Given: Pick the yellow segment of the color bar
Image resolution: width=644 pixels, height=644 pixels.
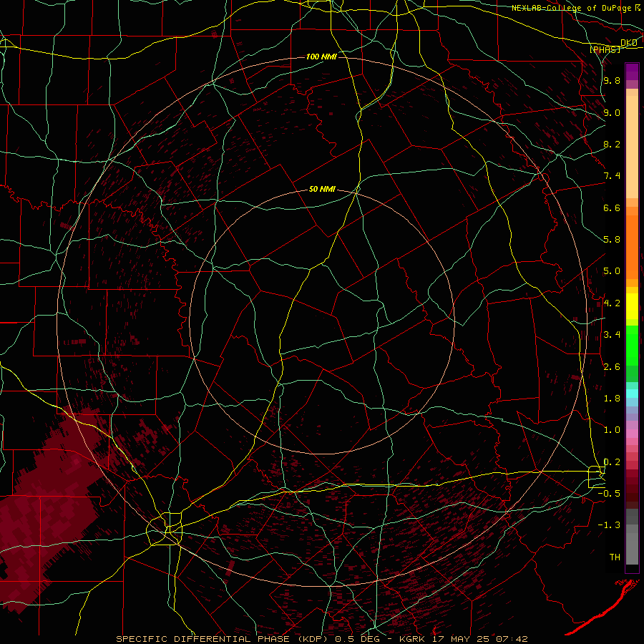Looking at the screenshot, I should click(x=632, y=306).
